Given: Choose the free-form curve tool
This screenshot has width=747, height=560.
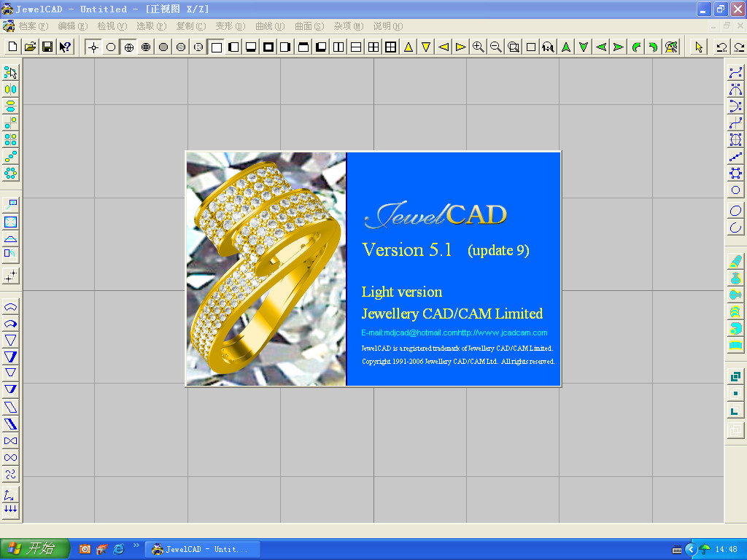Looking at the screenshot, I should 735,72.
